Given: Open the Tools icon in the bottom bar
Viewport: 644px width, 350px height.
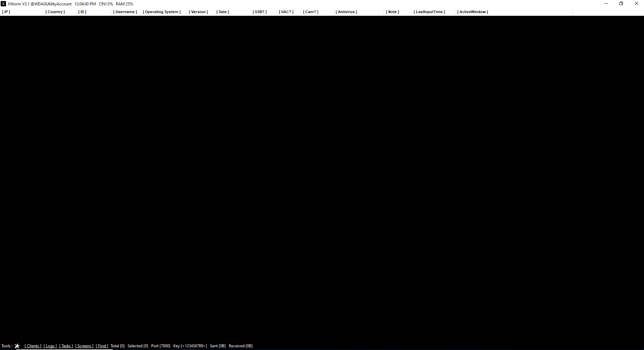Looking at the screenshot, I should pos(17,346).
